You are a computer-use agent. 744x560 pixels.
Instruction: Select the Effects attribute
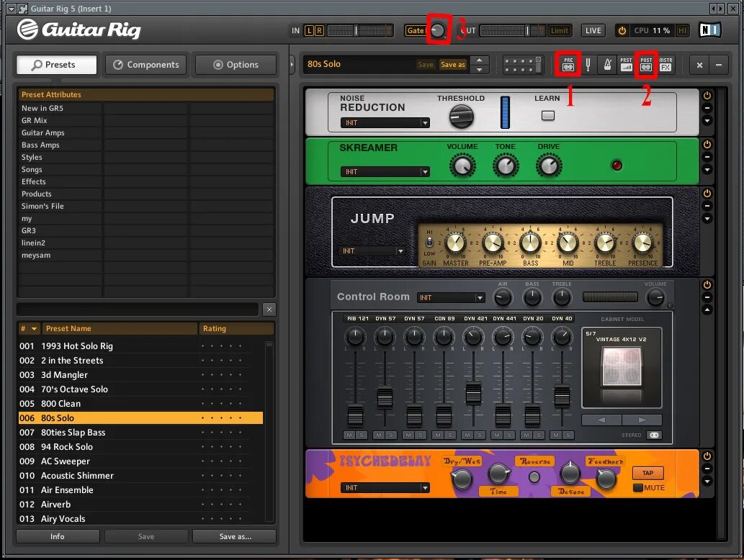34,181
